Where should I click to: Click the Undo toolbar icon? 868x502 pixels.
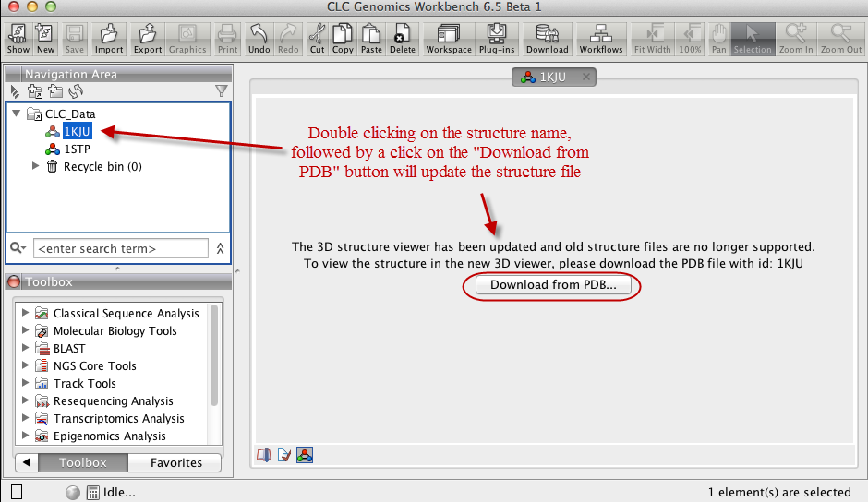tap(259, 38)
